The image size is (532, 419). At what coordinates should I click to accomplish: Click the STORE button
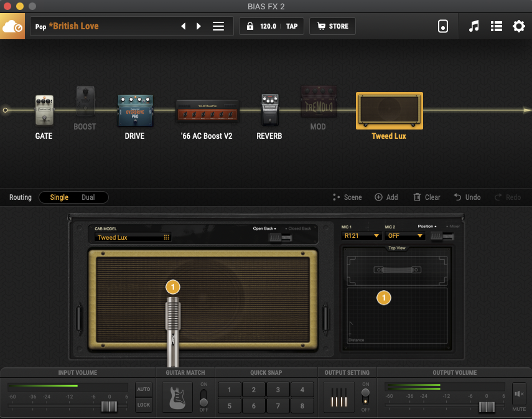pyautogui.click(x=332, y=26)
